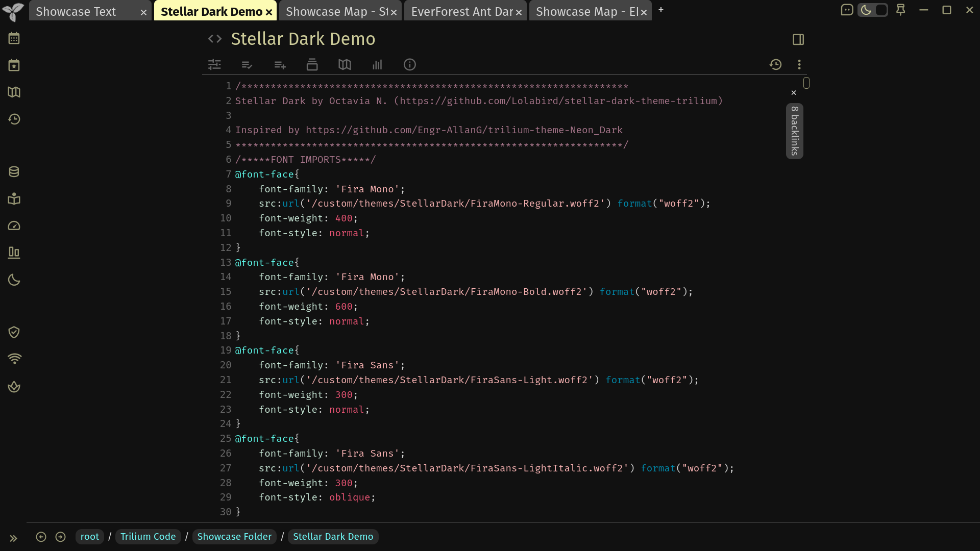
Task: Click the chat bubble icon in title bar
Action: click(847, 10)
